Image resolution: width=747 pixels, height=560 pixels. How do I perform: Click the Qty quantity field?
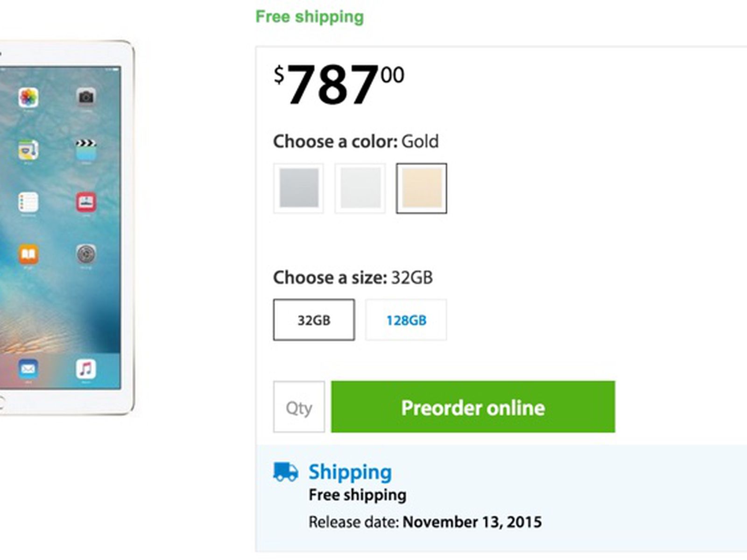299,407
